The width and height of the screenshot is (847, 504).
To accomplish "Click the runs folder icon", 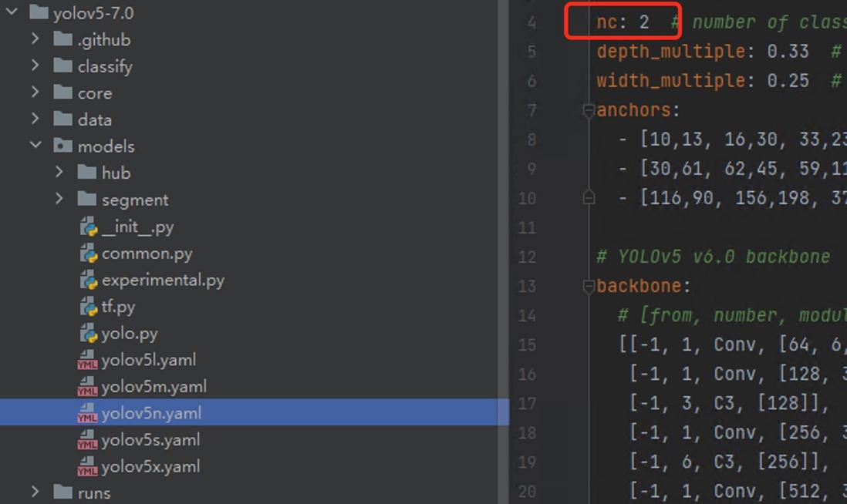I will (63, 492).
